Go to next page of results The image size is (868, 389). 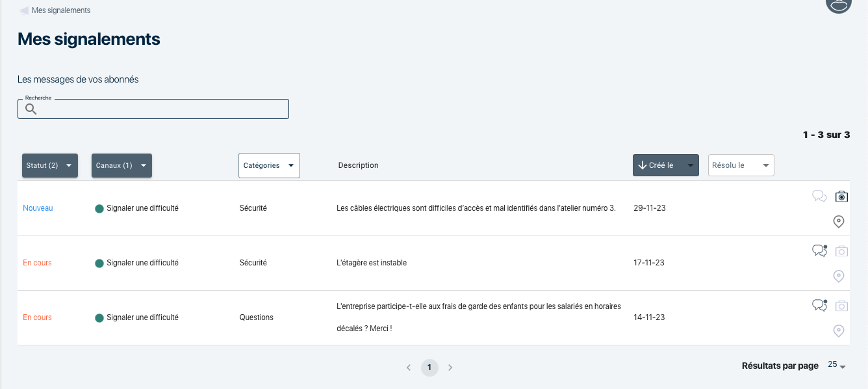pyautogui.click(x=450, y=368)
